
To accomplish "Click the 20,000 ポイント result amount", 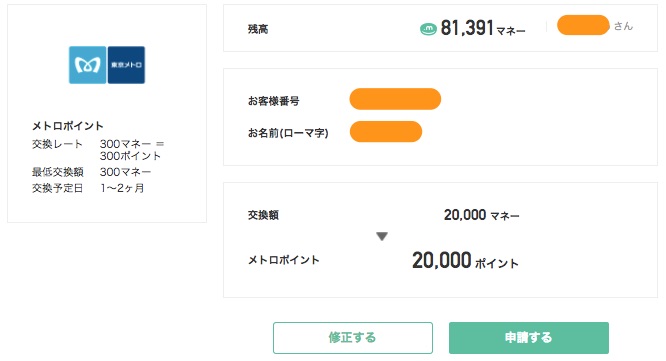I will pos(466,260).
